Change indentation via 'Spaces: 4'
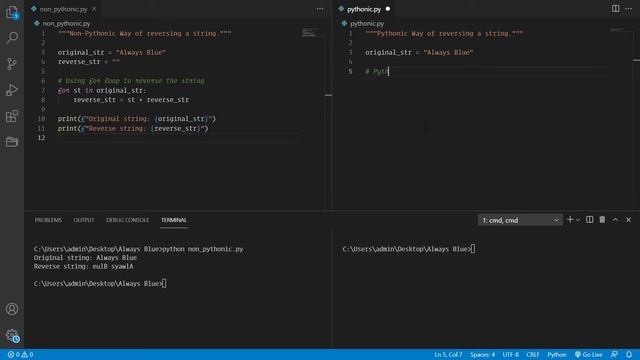Screen dimensions: 640x360 482,354
